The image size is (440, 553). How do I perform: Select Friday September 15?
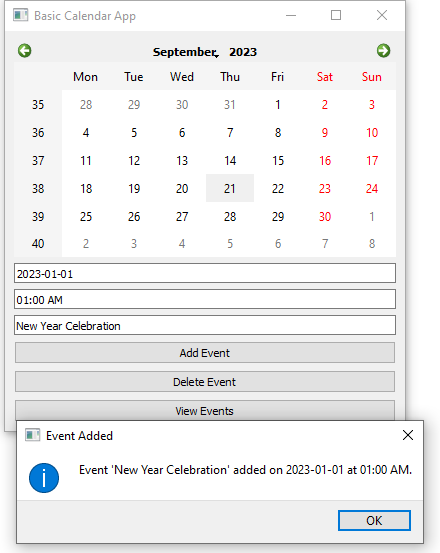click(278, 160)
